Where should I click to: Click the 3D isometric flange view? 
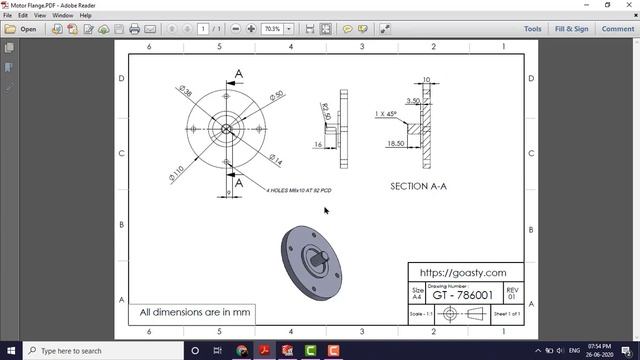click(311, 263)
